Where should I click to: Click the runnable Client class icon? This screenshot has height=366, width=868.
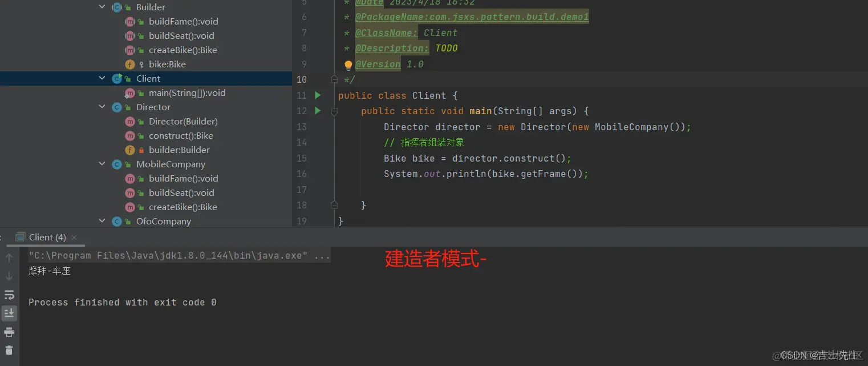[x=117, y=78]
